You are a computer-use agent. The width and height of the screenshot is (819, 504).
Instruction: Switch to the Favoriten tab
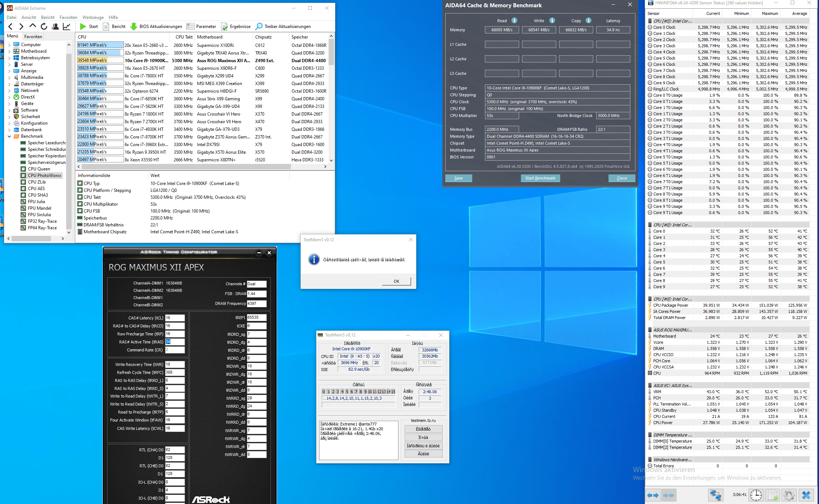point(33,36)
